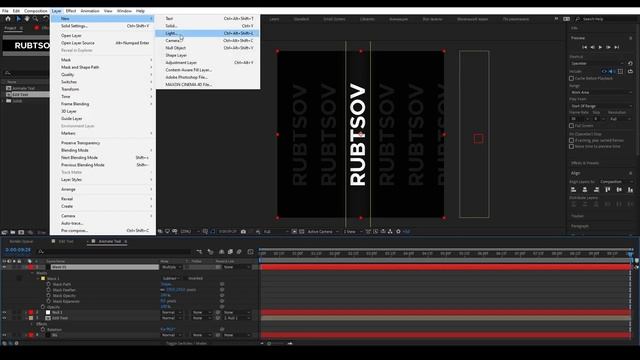Open the preview Resolution dropdown

click(x=620, y=119)
